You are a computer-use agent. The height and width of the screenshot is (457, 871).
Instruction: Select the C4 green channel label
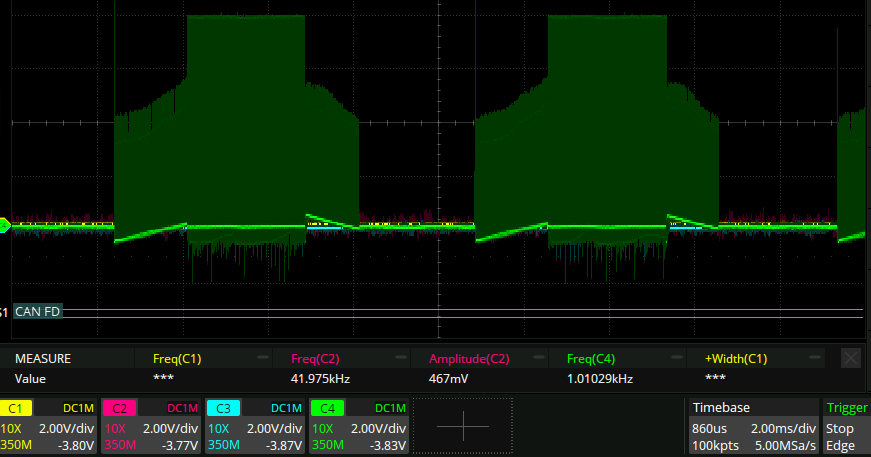tap(325, 408)
